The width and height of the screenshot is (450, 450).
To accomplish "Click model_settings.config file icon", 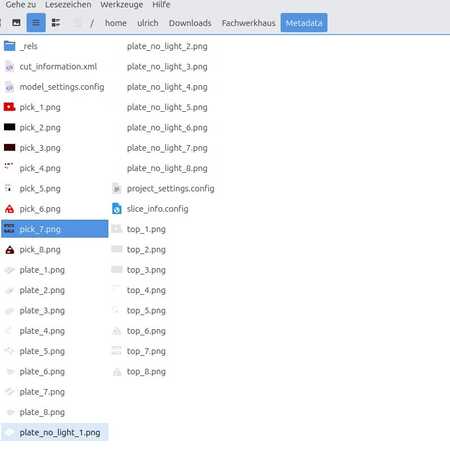I will point(10,87).
